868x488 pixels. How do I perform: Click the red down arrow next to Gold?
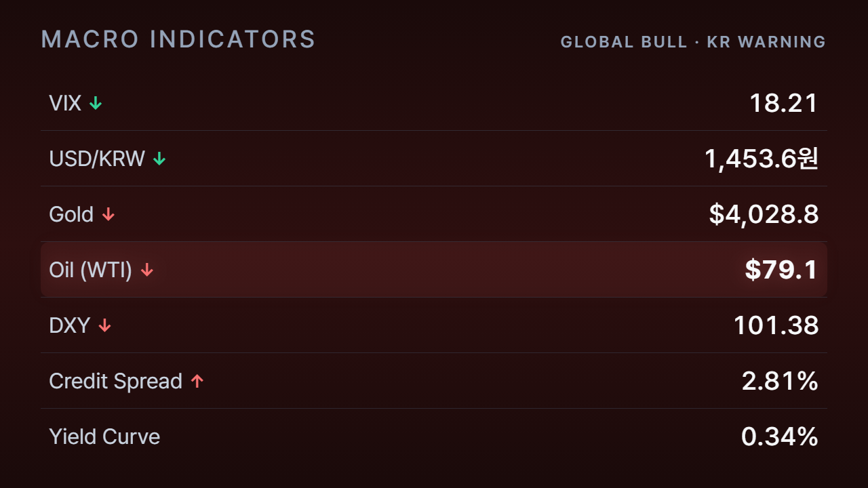point(108,214)
